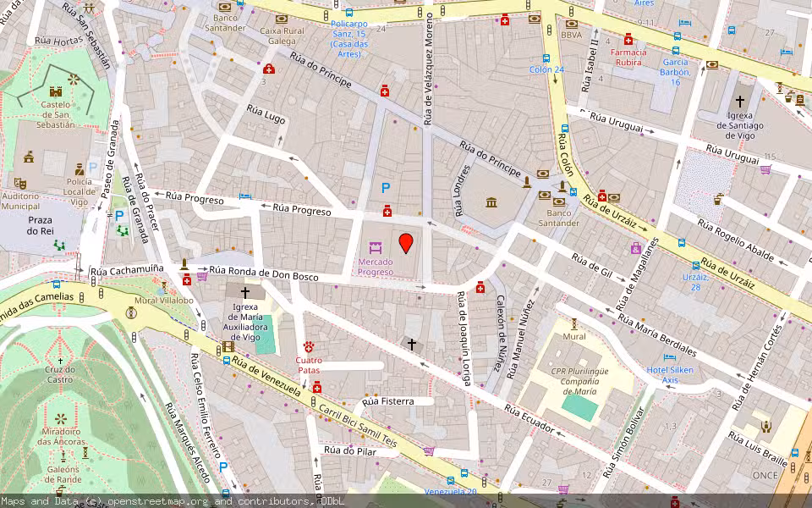Click the police icon for Policía Local de Vigo
Viewport: 812px width, 508px height.
point(80,169)
